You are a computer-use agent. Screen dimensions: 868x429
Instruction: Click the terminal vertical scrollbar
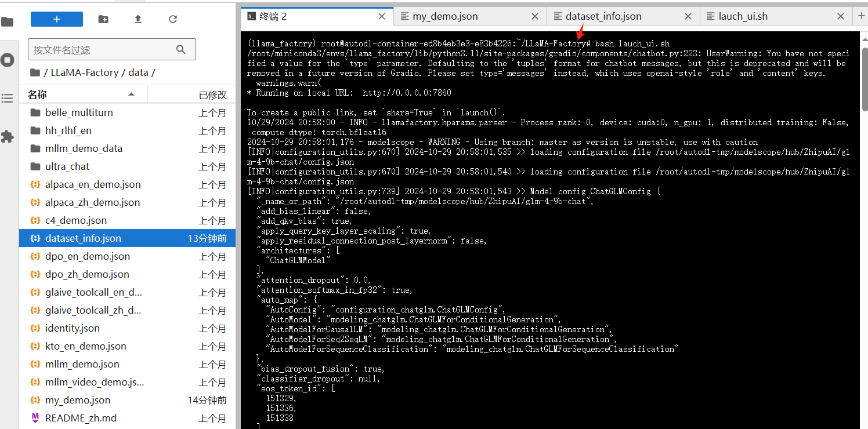point(863,81)
